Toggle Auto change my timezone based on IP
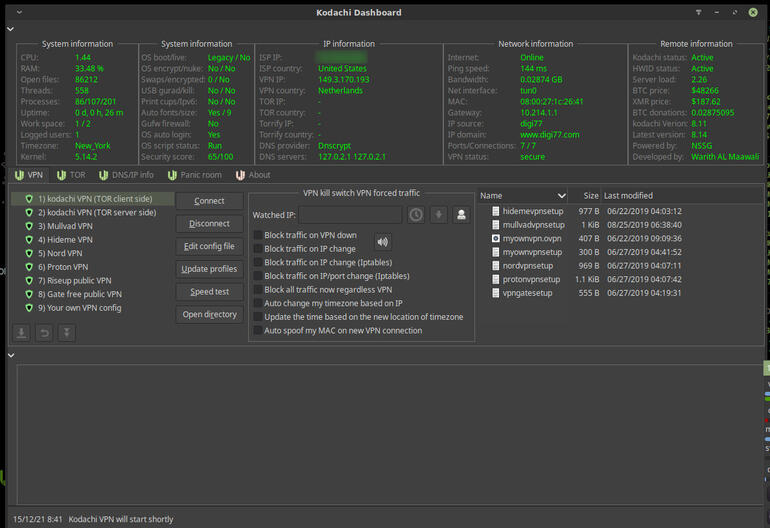 coord(258,303)
